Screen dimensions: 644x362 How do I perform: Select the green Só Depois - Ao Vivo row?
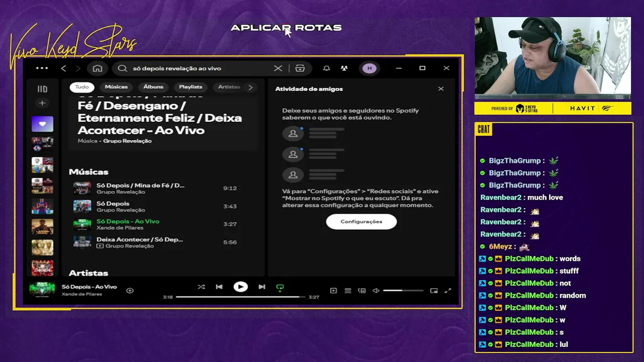click(x=156, y=224)
